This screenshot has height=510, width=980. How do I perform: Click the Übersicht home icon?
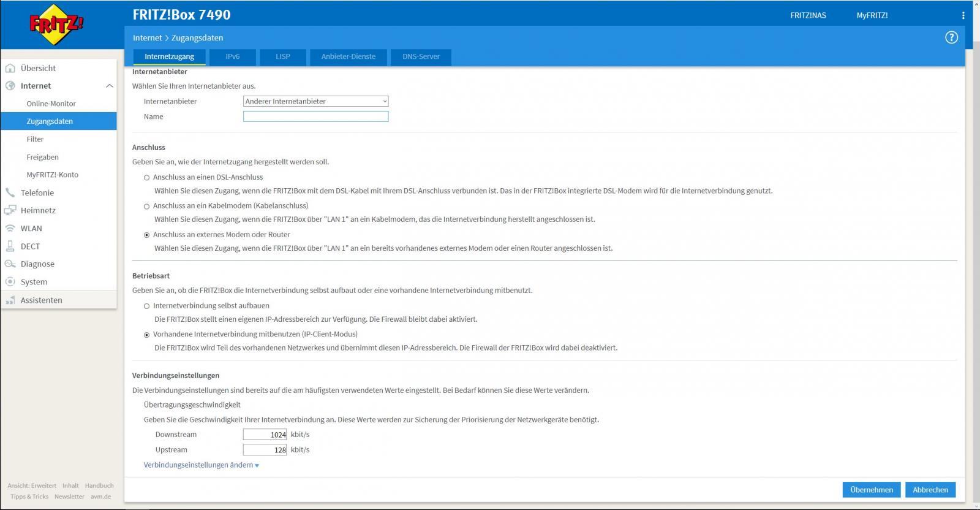pos(10,68)
